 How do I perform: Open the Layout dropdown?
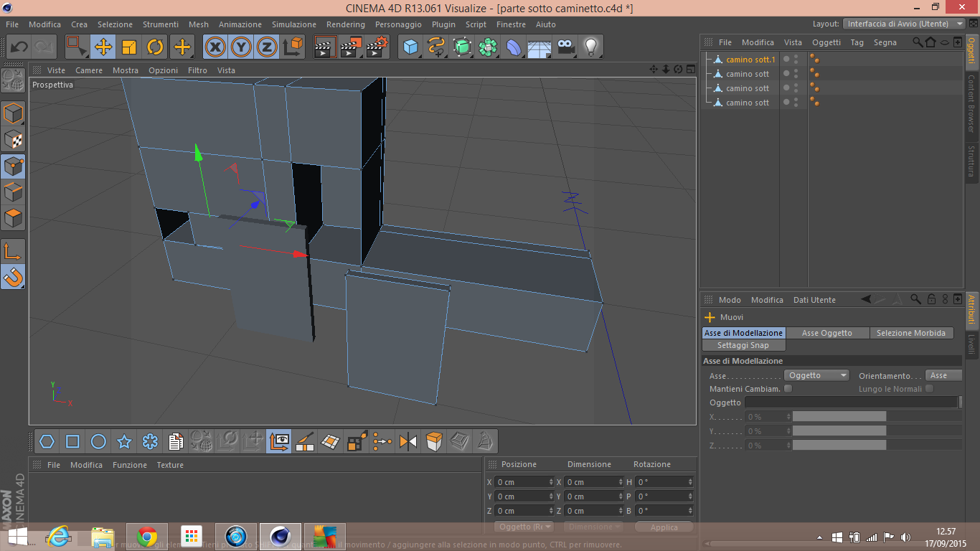point(903,24)
